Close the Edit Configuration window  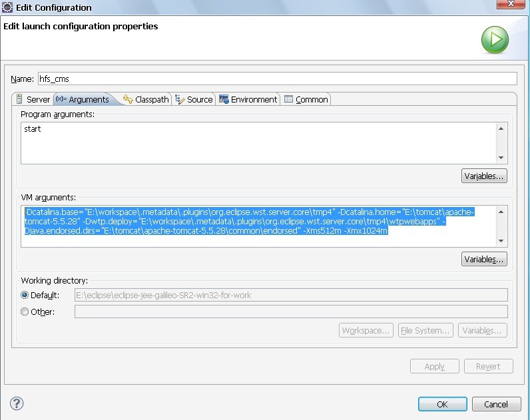click(511, 4)
